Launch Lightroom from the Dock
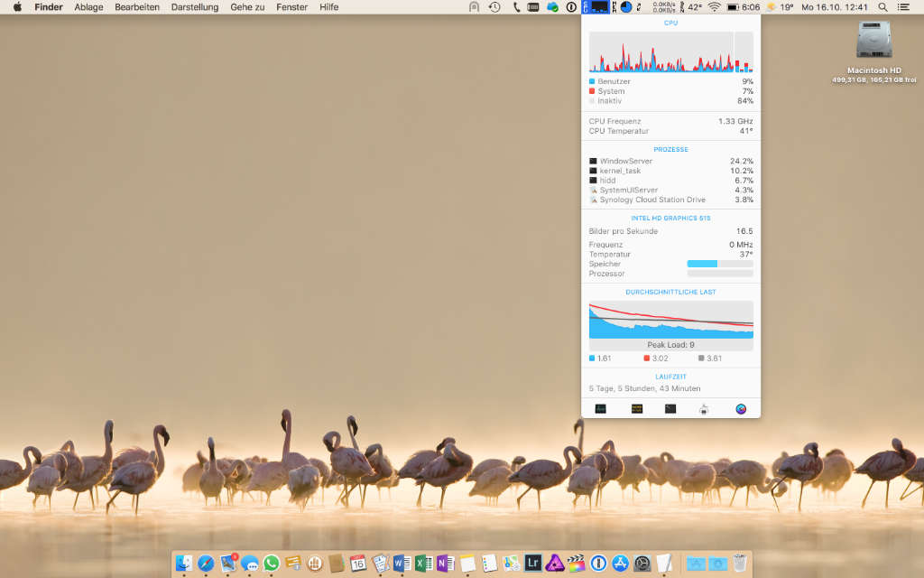This screenshot has width=924, height=578. [x=532, y=564]
